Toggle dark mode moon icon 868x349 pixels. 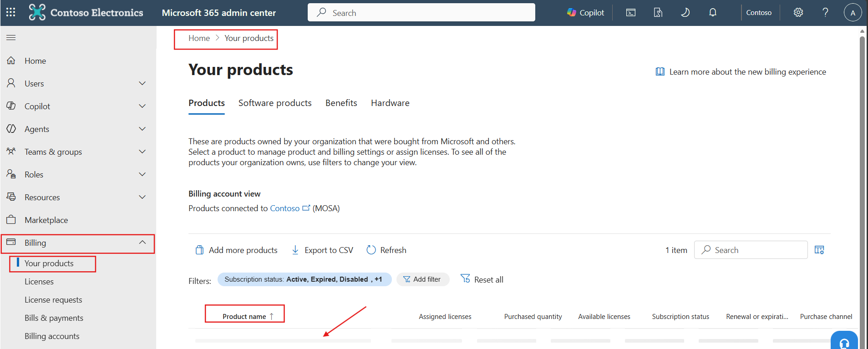point(685,13)
